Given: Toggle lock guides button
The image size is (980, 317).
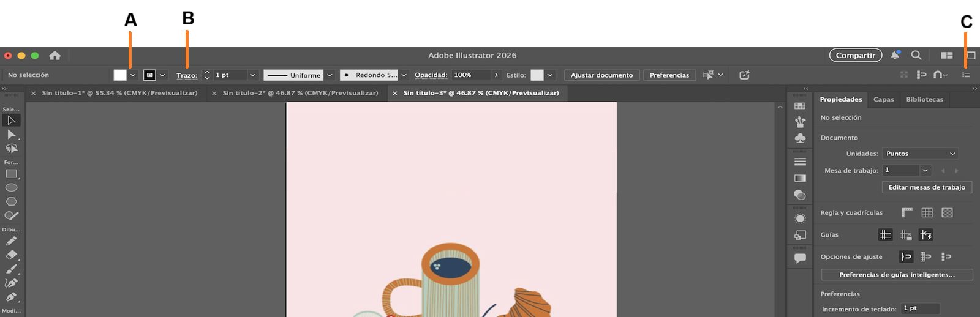Looking at the screenshot, I should pyautogui.click(x=906, y=234).
